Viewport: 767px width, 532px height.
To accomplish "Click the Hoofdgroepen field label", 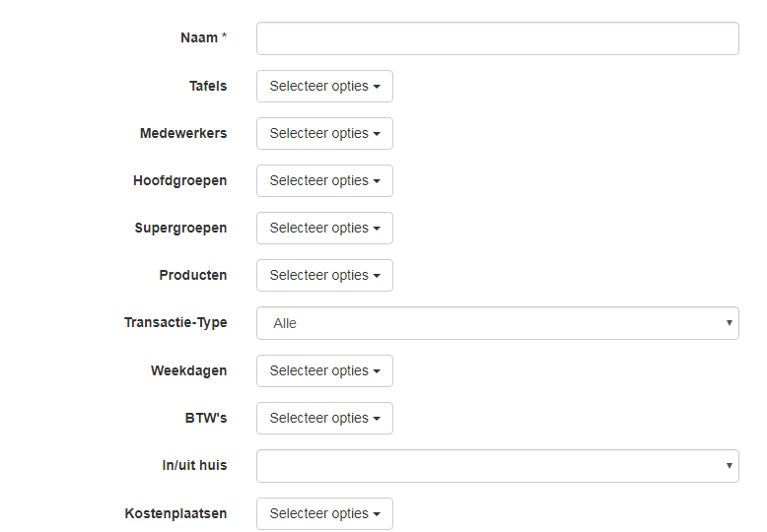I will pos(179,180).
